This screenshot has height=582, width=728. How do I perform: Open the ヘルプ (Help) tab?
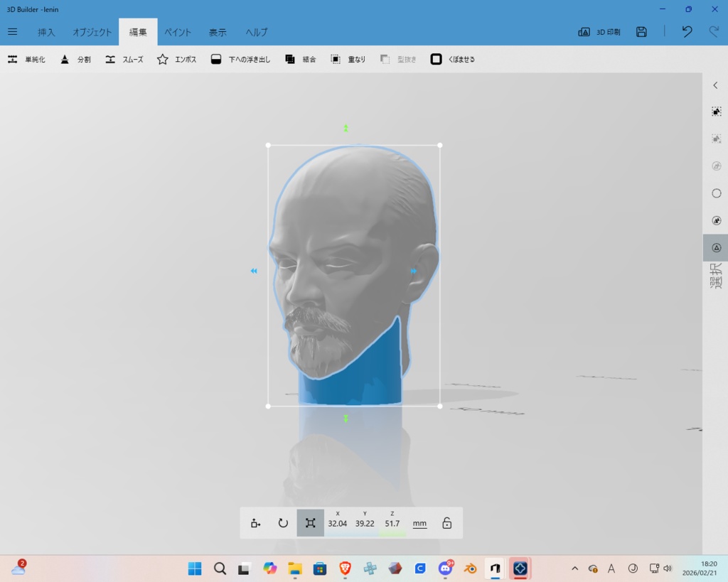coord(256,32)
